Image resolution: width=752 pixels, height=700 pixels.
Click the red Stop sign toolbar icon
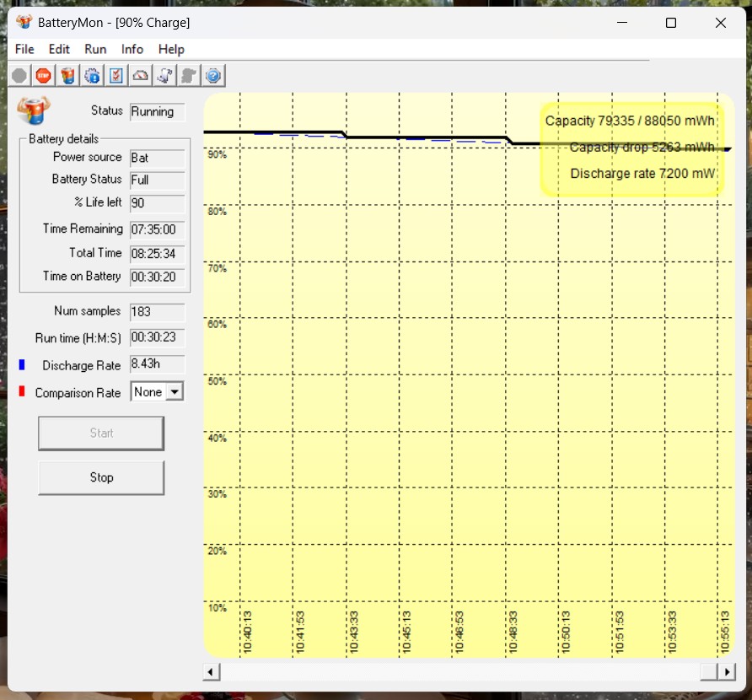point(44,76)
